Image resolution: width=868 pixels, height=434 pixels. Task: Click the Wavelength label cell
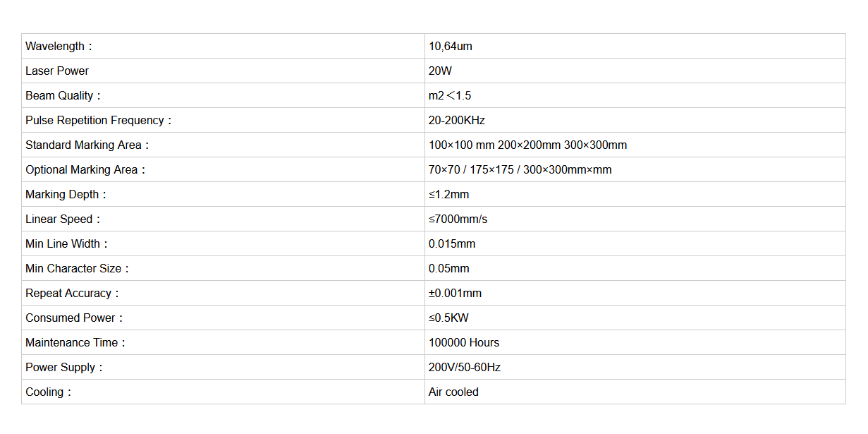59,47
